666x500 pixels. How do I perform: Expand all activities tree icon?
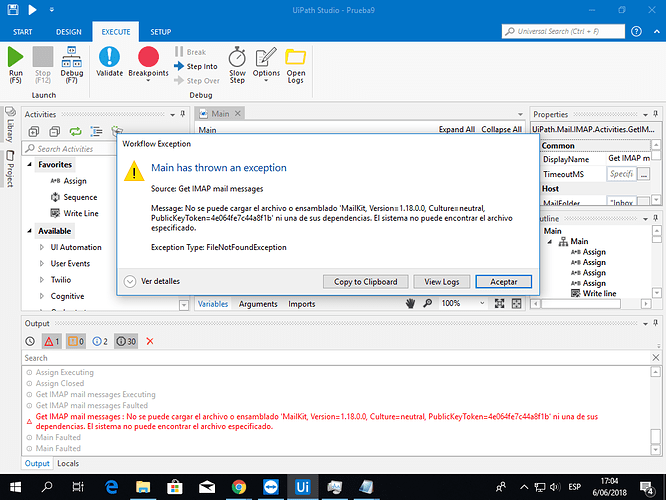pyautogui.click(x=34, y=132)
